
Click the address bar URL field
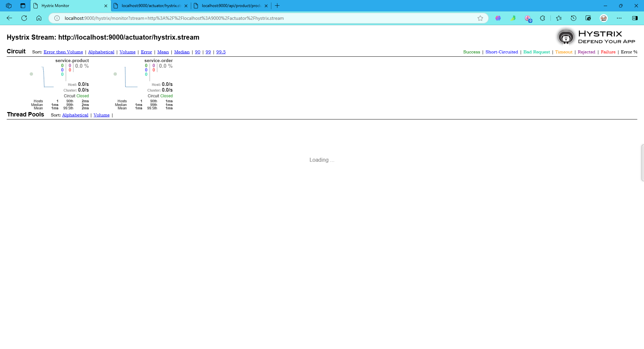268,18
